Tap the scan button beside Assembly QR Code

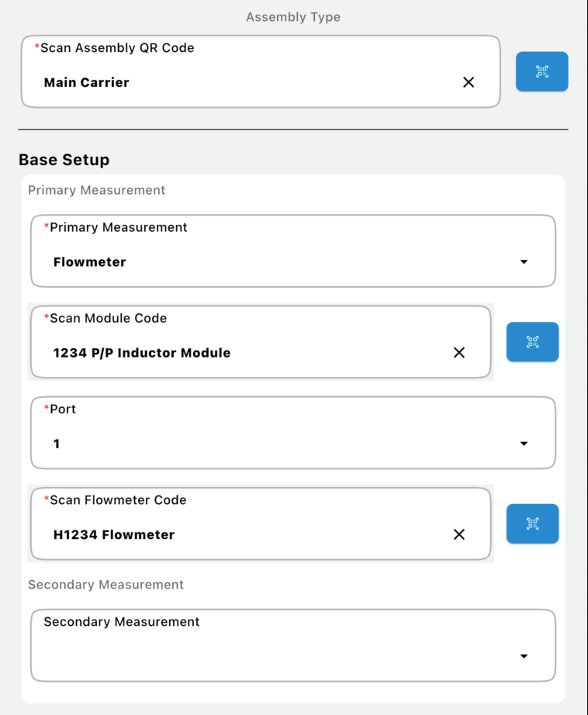541,71
